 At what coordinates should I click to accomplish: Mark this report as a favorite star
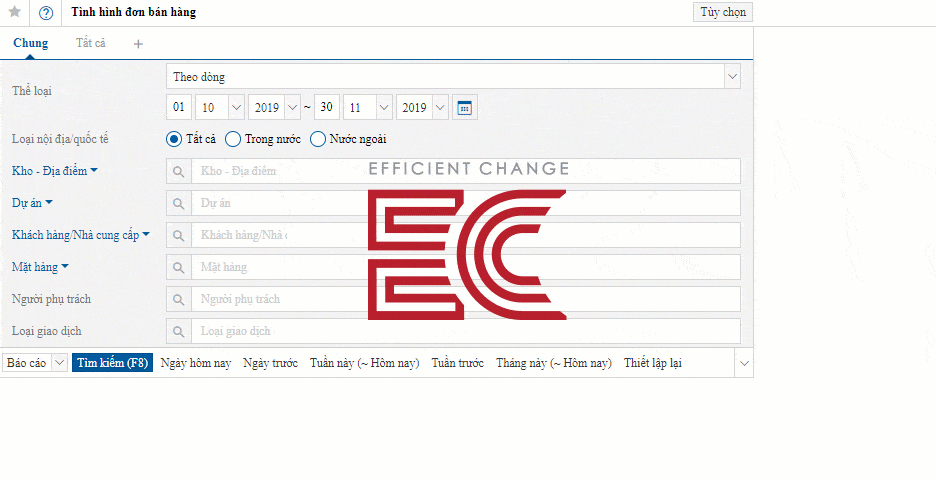coord(15,12)
